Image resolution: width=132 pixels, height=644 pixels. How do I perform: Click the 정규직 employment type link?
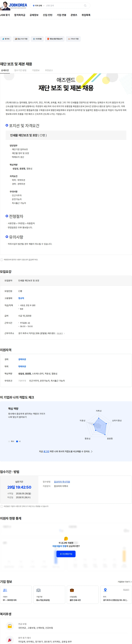(21, 298)
